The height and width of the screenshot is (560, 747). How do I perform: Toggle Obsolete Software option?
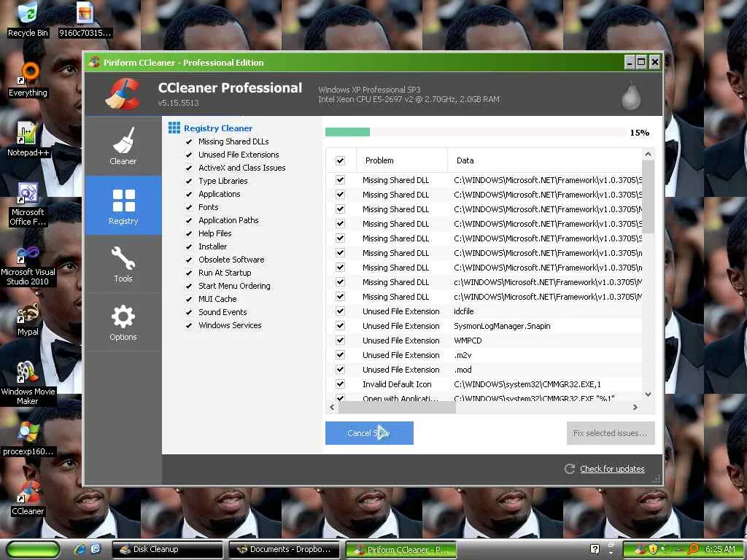[189, 260]
